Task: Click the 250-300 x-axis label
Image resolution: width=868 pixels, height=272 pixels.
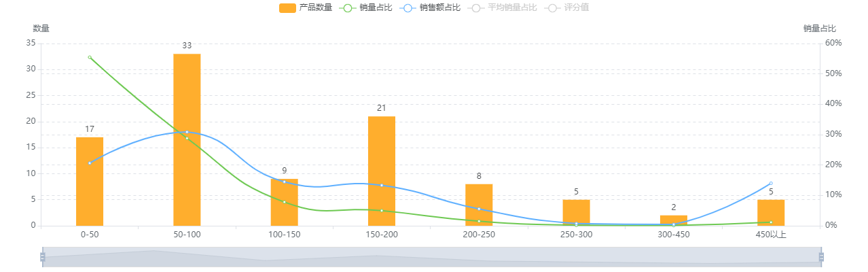Action: (576, 235)
